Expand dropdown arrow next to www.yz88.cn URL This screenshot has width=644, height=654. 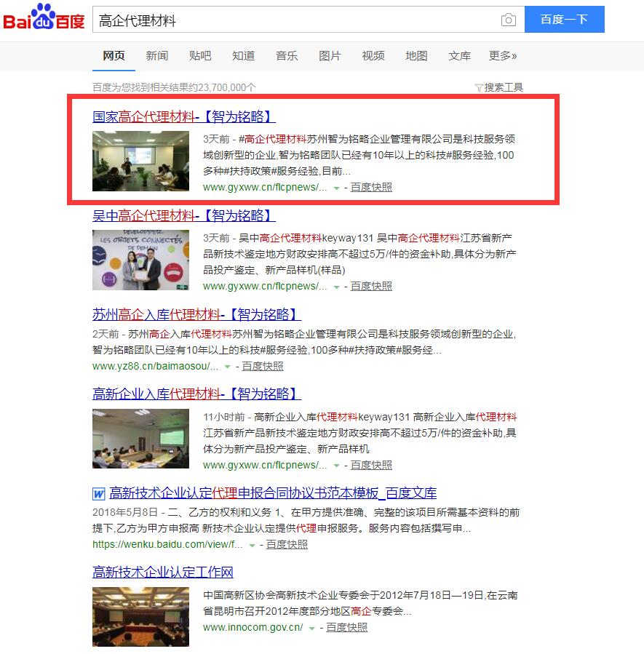click(x=228, y=367)
